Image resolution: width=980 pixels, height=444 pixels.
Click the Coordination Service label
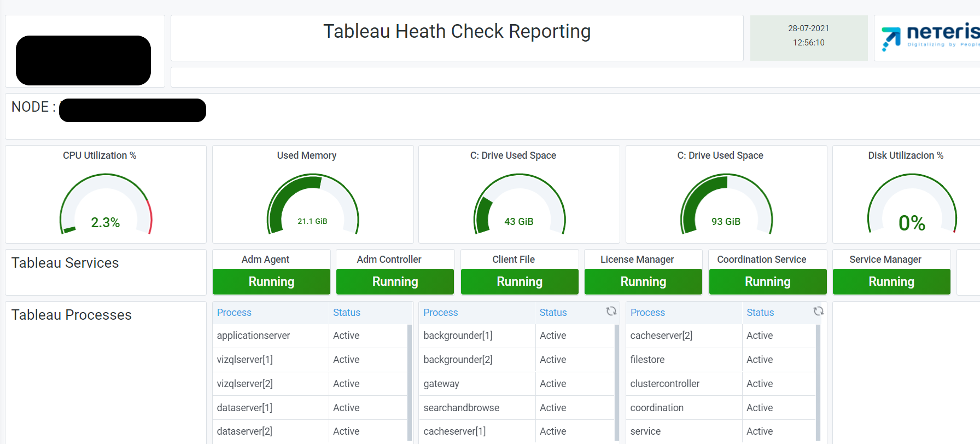(x=762, y=260)
